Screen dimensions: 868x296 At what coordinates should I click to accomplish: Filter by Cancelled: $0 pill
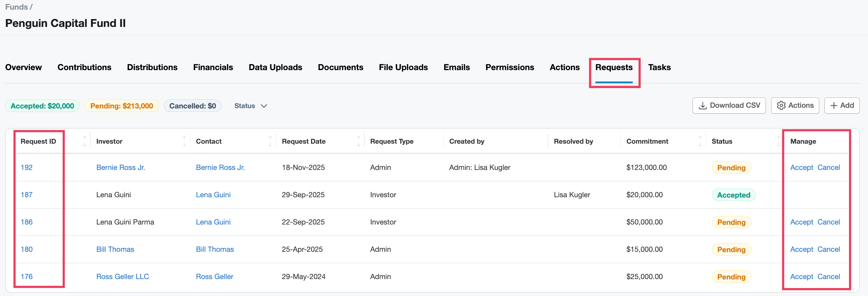[192, 106]
